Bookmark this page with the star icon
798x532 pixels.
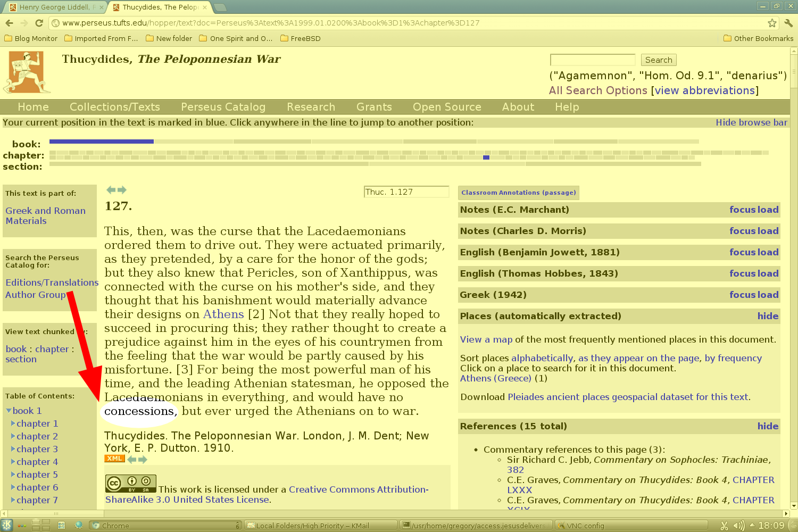tap(772, 23)
